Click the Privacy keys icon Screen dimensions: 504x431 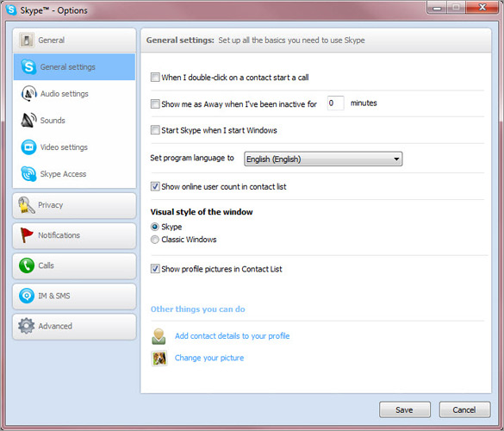pyautogui.click(x=27, y=205)
